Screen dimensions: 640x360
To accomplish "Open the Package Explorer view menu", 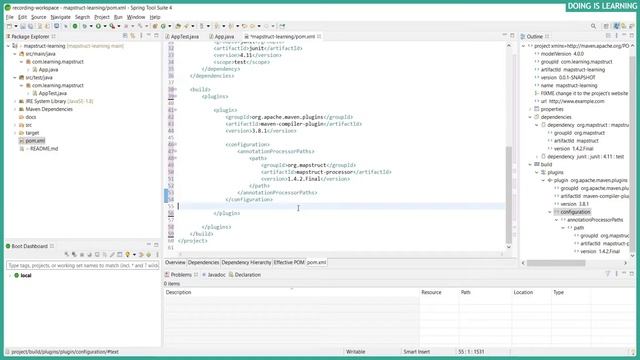I will pyautogui.click(x=141, y=36).
